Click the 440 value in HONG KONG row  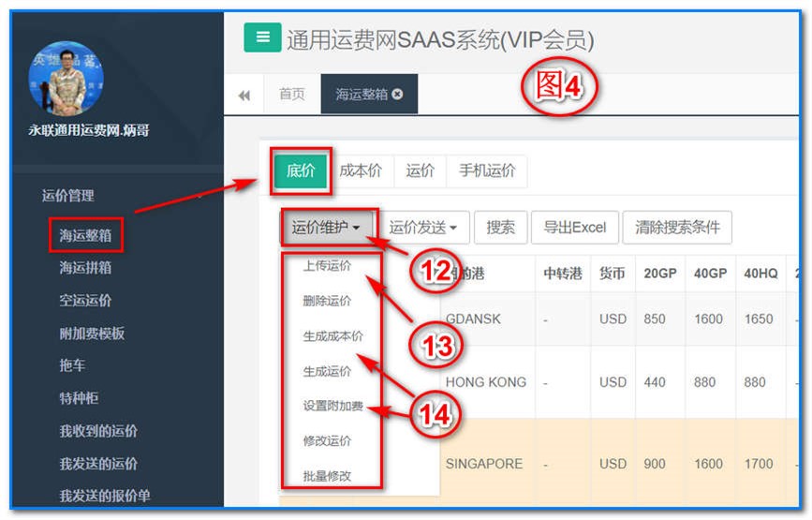click(x=655, y=382)
